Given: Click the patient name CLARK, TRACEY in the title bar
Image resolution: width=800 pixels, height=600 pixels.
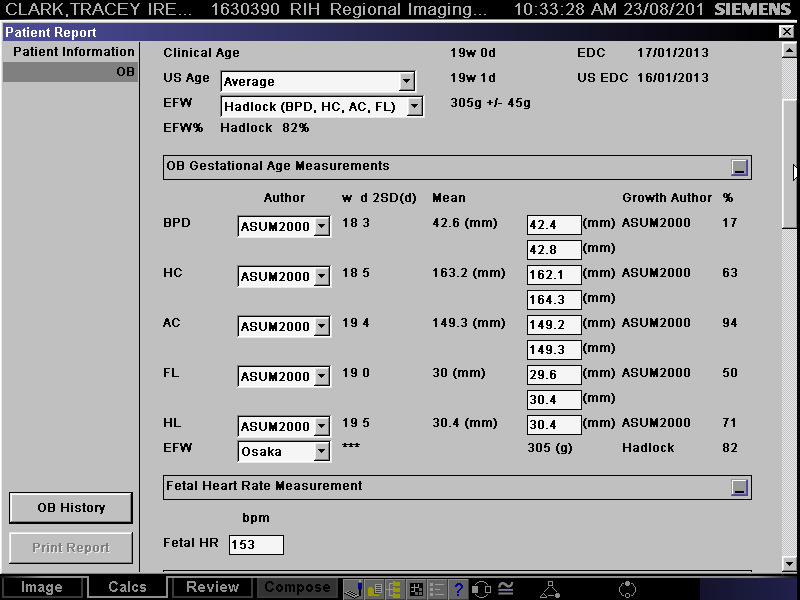Looking at the screenshot, I should (98, 9).
